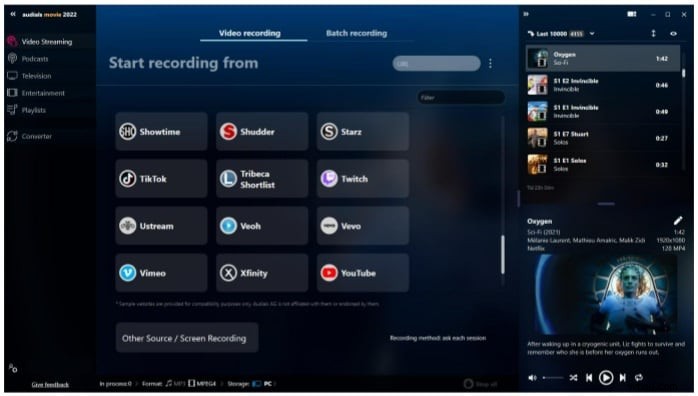Start recording from TikTok

point(161,179)
